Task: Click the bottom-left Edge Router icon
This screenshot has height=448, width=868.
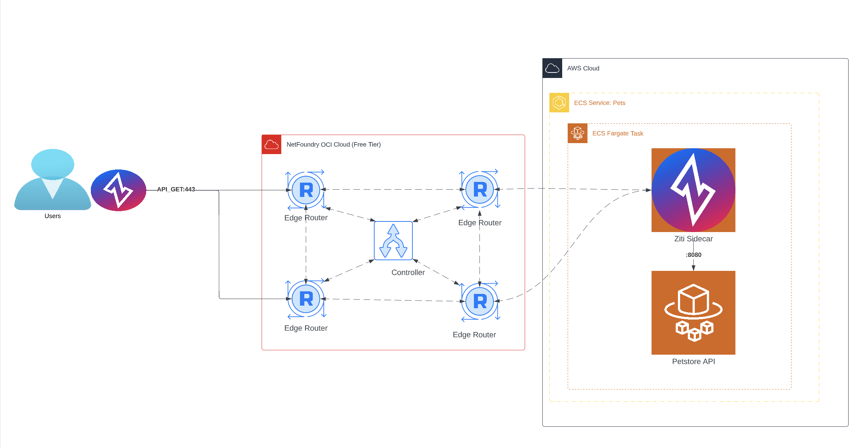Action: (x=306, y=299)
